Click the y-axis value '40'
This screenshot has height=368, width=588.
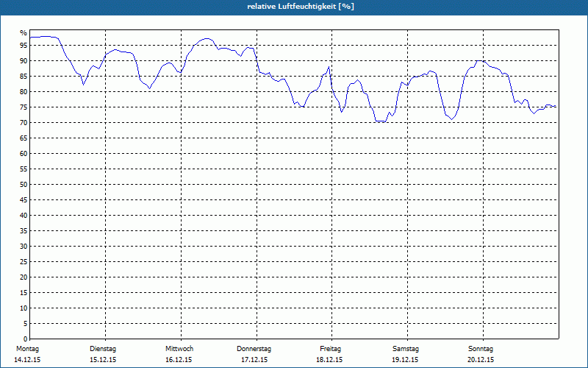click(24, 216)
